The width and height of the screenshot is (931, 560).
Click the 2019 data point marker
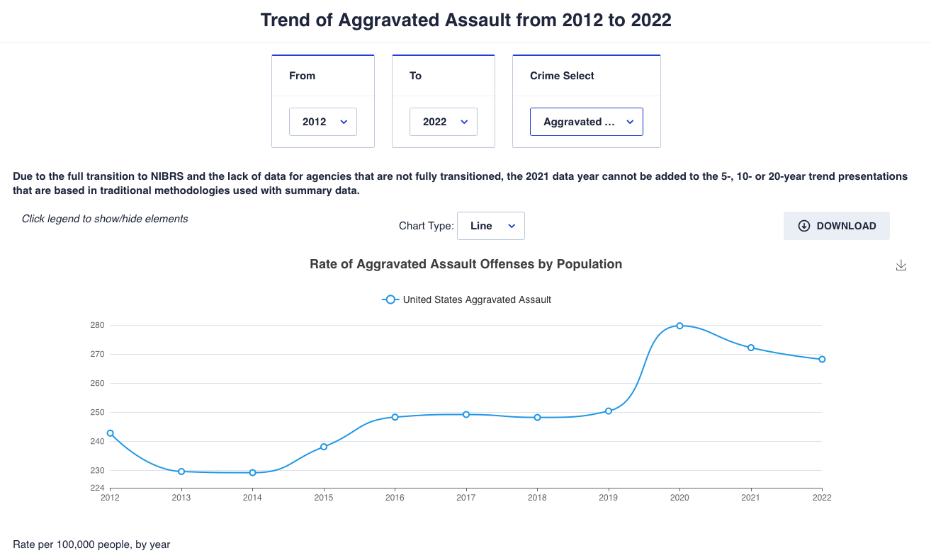pos(609,411)
